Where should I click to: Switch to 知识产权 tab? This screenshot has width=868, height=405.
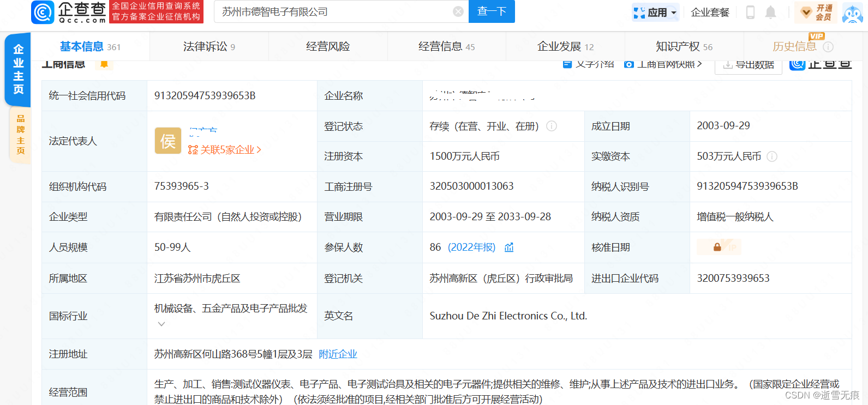(684, 47)
